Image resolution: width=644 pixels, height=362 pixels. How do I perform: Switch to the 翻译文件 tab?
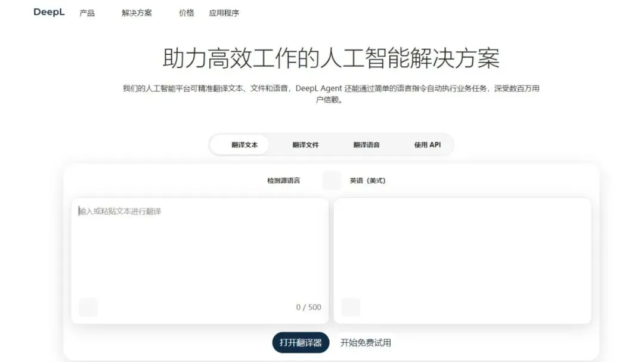pyautogui.click(x=305, y=145)
